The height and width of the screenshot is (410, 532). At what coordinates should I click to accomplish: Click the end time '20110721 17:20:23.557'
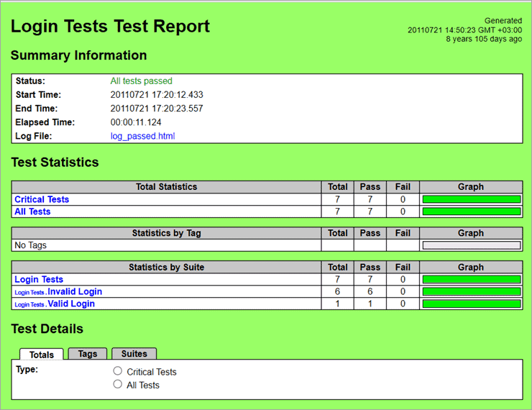pyautogui.click(x=157, y=109)
